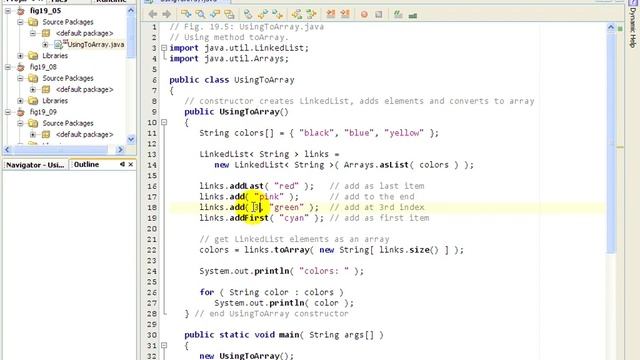Click the Previous Bookmark icon
This screenshot has width=640, height=360.
click(x=278, y=15)
